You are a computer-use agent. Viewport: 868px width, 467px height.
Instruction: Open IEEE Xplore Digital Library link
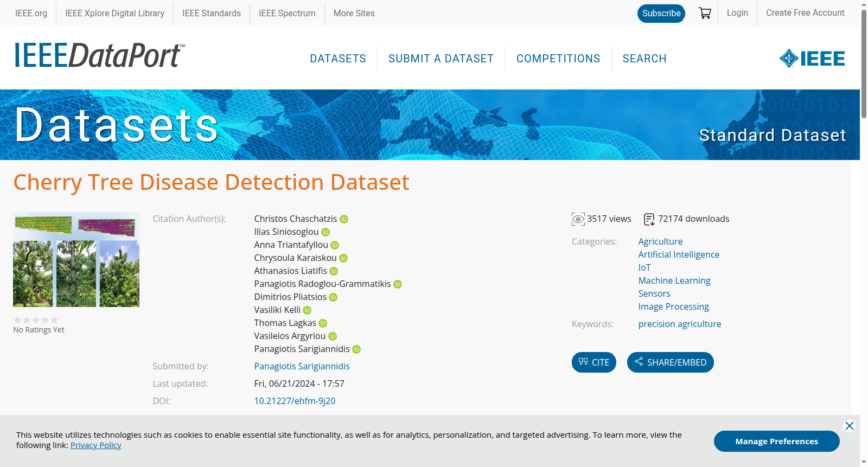coord(115,13)
